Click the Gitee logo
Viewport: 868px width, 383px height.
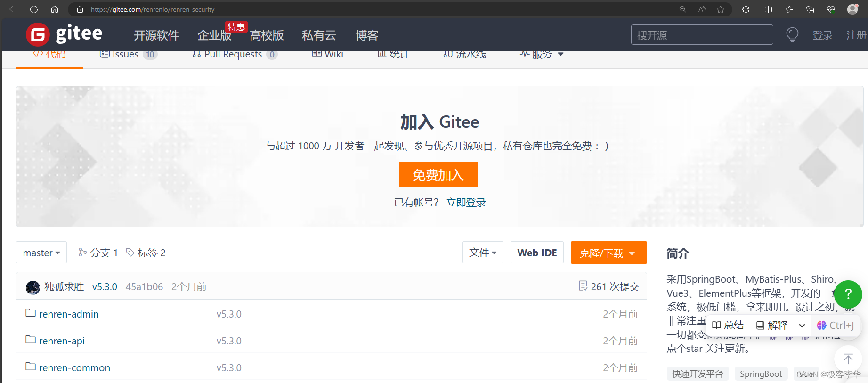click(x=64, y=34)
